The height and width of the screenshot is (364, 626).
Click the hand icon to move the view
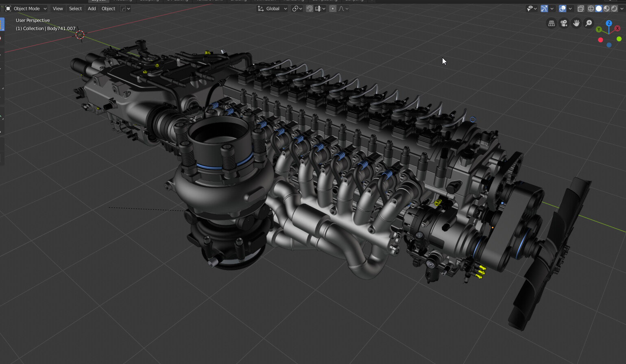[576, 23]
